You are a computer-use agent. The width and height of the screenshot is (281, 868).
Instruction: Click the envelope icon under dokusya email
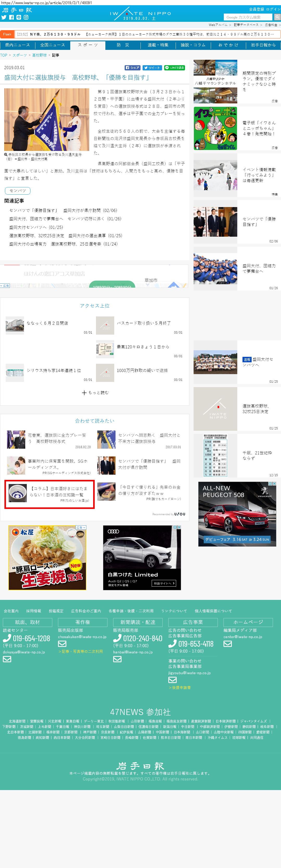click(x=7, y=659)
